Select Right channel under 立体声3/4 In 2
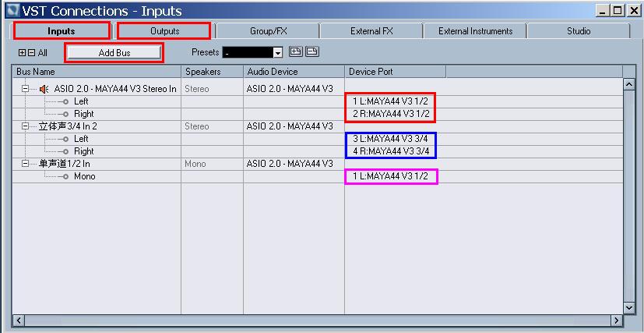This screenshot has height=333, width=644. (x=84, y=151)
